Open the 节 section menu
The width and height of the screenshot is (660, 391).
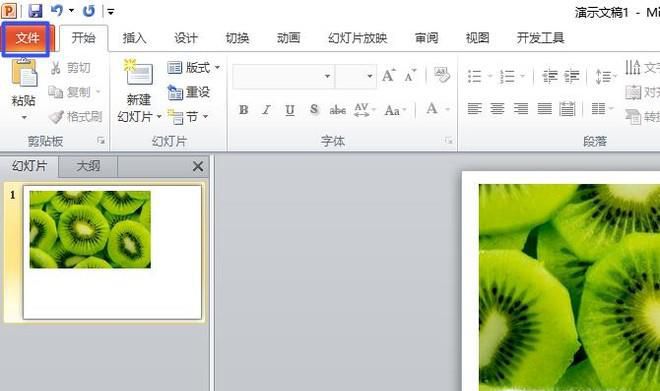click(x=188, y=117)
